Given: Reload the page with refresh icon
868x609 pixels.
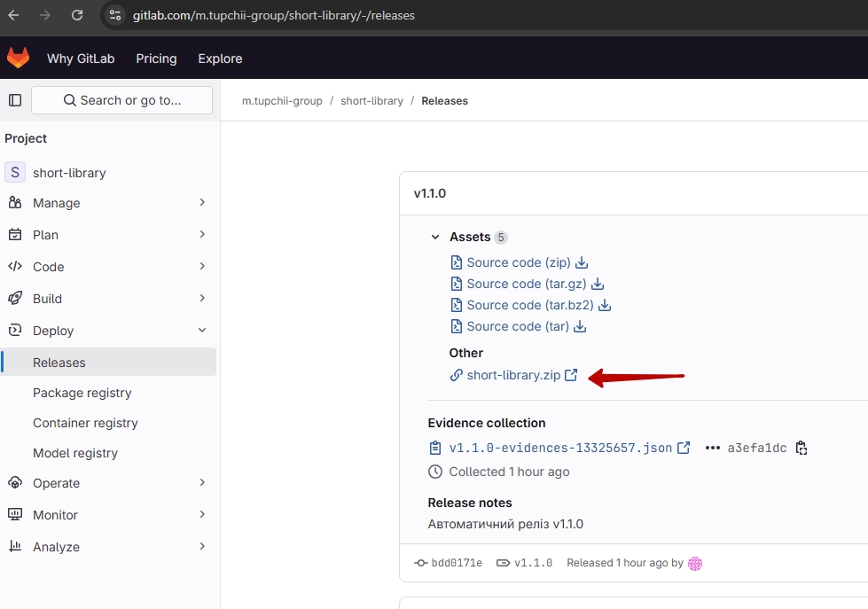Looking at the screenshot, I should (x=77, y=15).
